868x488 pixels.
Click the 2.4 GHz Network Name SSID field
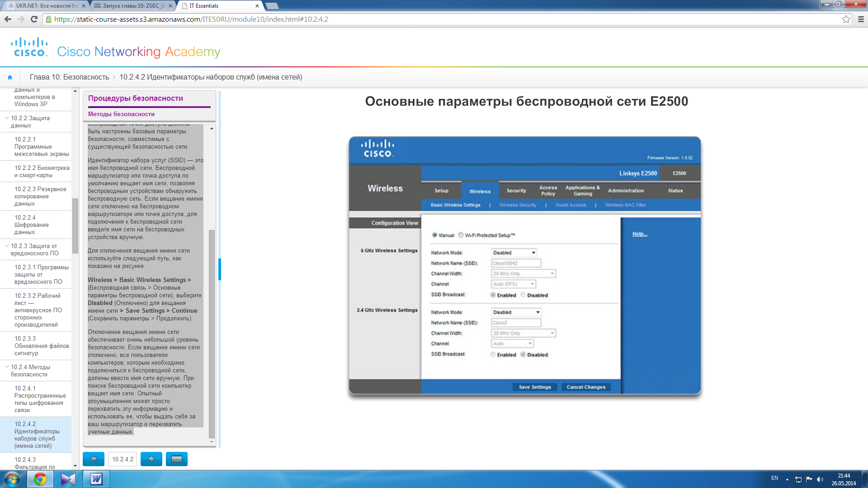(516, 323)
